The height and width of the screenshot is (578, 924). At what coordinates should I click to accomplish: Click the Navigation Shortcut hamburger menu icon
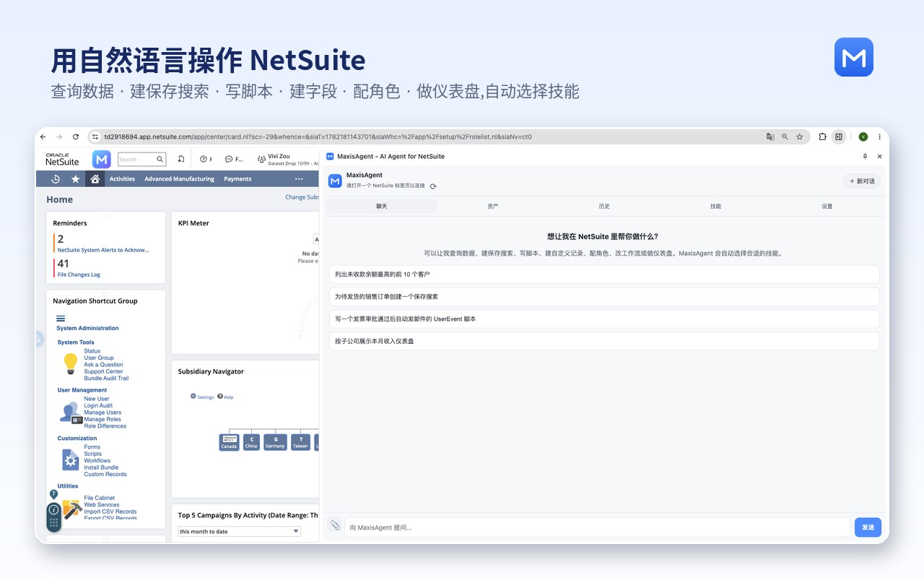coord(61,319)
